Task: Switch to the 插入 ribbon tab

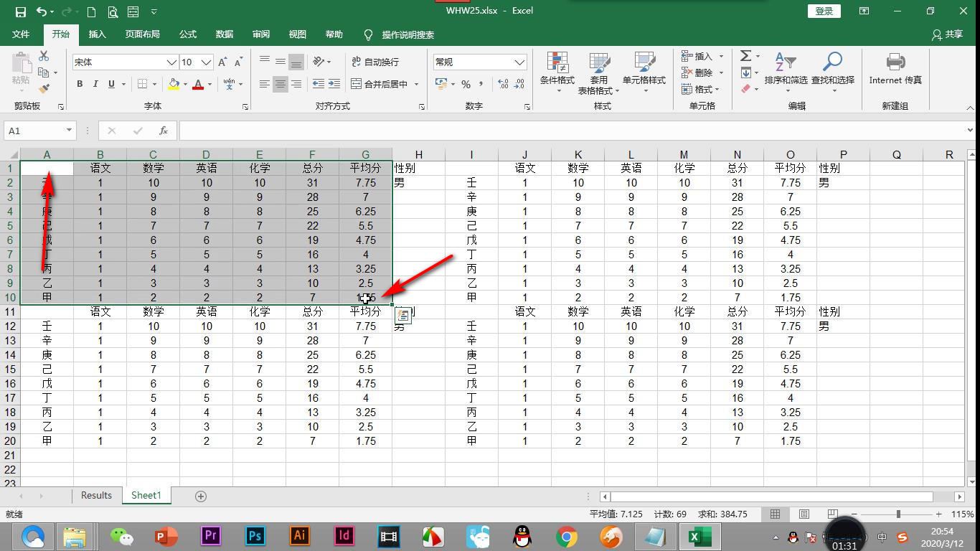Action: pos(97,34)
